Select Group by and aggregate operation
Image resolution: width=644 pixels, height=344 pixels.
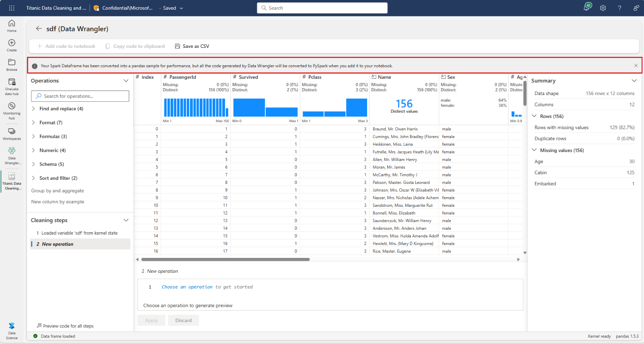pos(58,191)
